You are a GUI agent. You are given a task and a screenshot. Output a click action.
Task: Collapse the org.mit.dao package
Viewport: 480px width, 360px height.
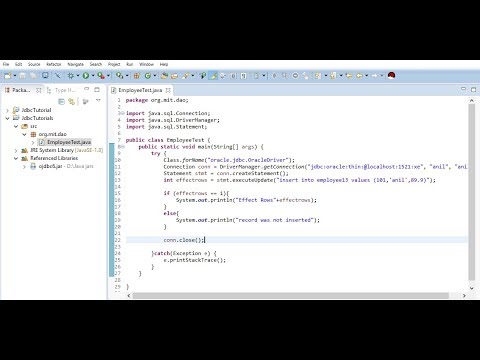click(24, 134)
